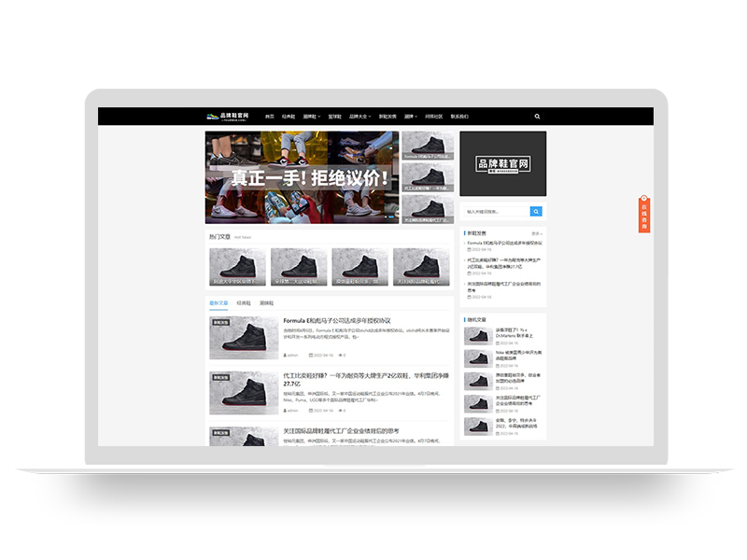
Task: Open first hot article shoe thumbnail
Action: (237, 266)
